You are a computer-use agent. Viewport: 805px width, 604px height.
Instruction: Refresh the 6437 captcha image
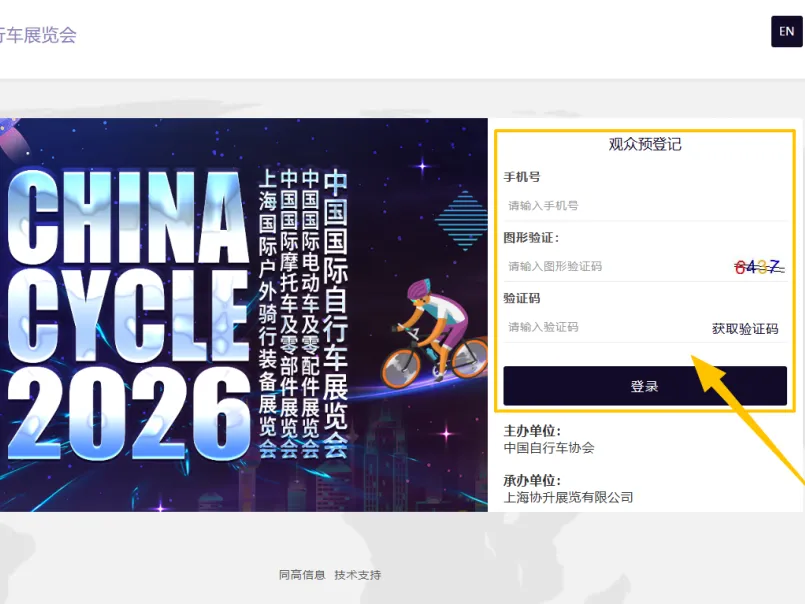coord(759,267)
